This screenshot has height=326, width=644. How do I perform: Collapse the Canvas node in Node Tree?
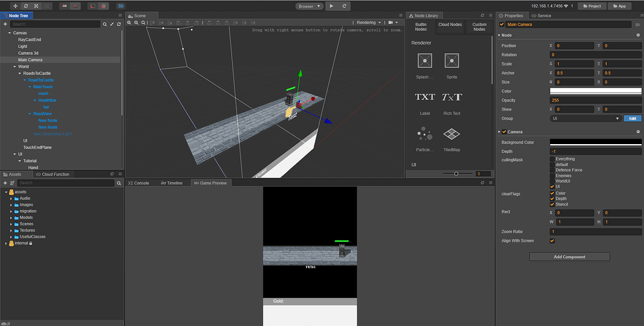click(x=9, y=33)
